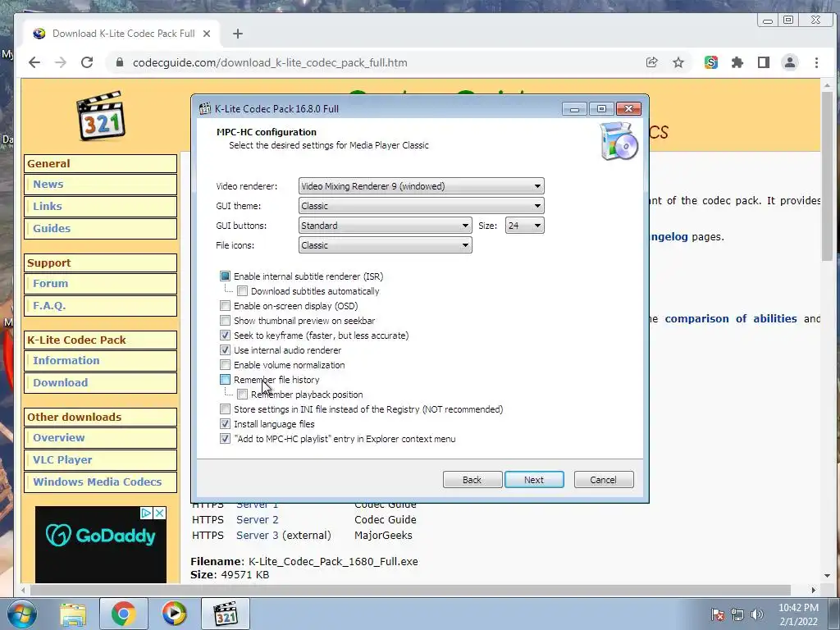Check Remember playback position
Viewport: 840px width, 630px height.
click(242, 395)
